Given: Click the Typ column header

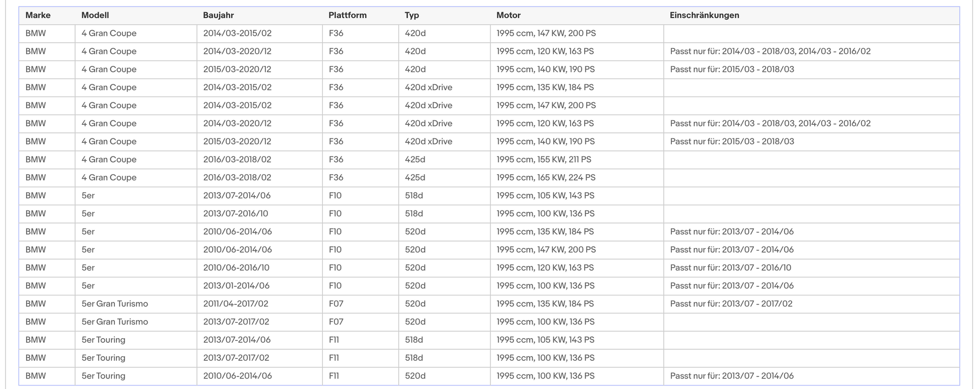Looking at the screenshot, I should coord(411,15).
